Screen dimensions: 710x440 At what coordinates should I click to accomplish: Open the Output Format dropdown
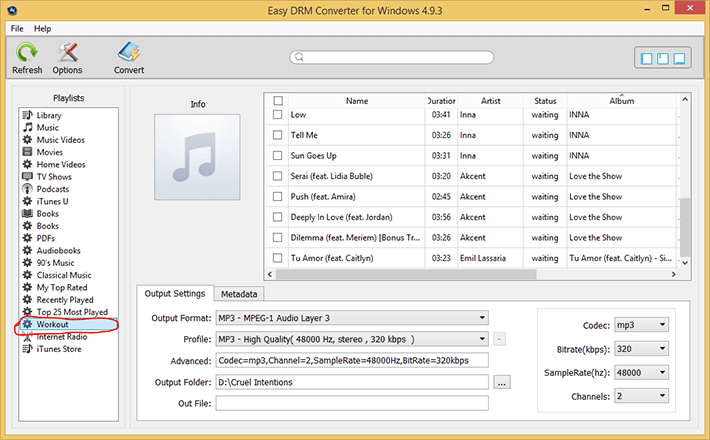352,318
